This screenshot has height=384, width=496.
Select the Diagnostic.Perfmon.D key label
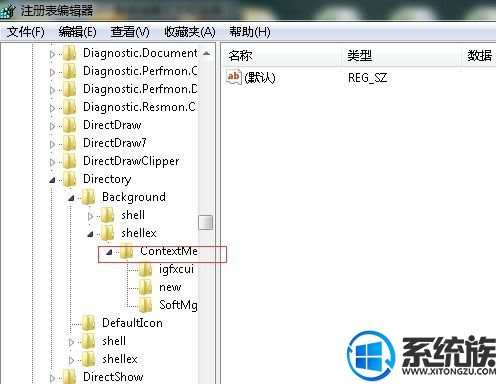140,89
